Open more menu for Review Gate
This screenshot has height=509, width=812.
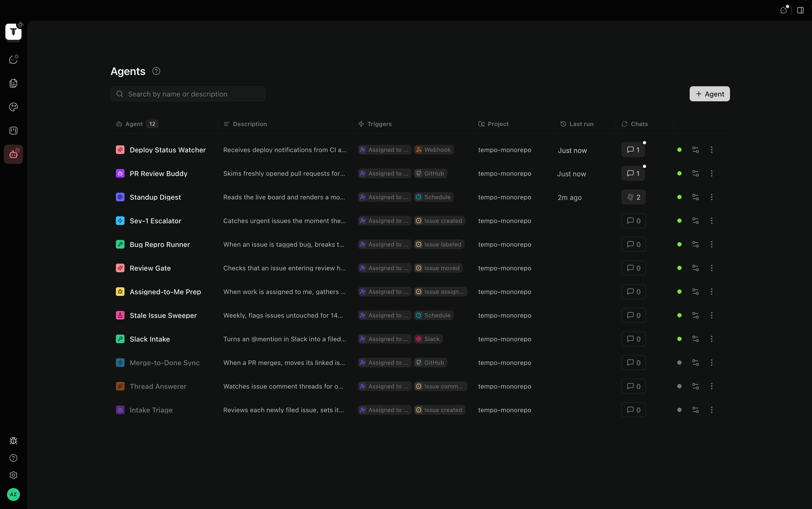(x=712, y=268)
